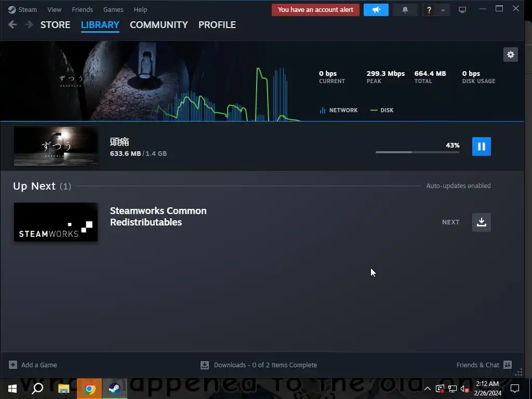Download Steamworks Common Redistributables now
The image size is (532, 399).
[x=482, y=222]
